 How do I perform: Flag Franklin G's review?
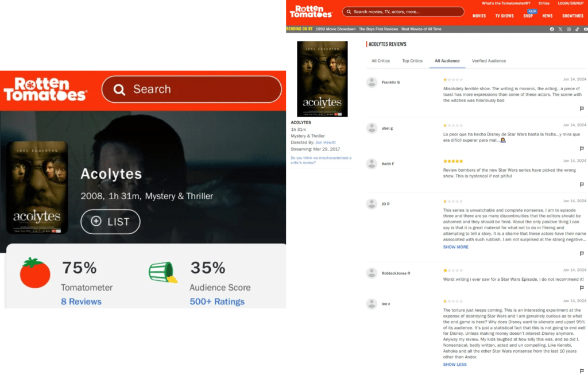click(x=582, y=109)
